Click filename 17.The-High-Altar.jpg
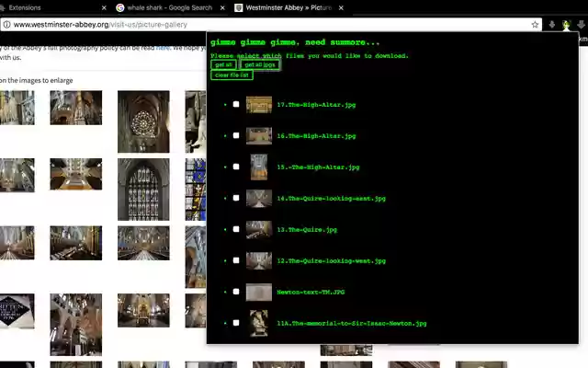The image size is (588, 368). 316,105
